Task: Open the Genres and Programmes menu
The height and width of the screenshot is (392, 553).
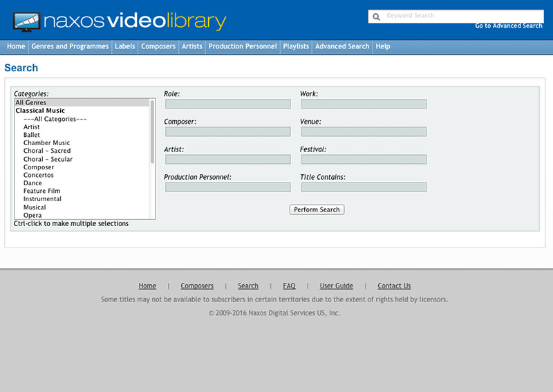Action: (70, 46)
